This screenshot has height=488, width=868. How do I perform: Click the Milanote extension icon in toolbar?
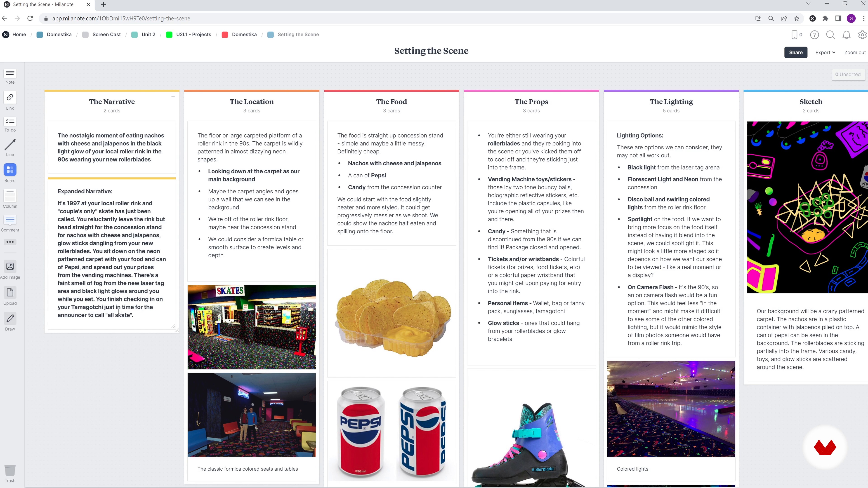pyautogui.click(x=813, y=19)
